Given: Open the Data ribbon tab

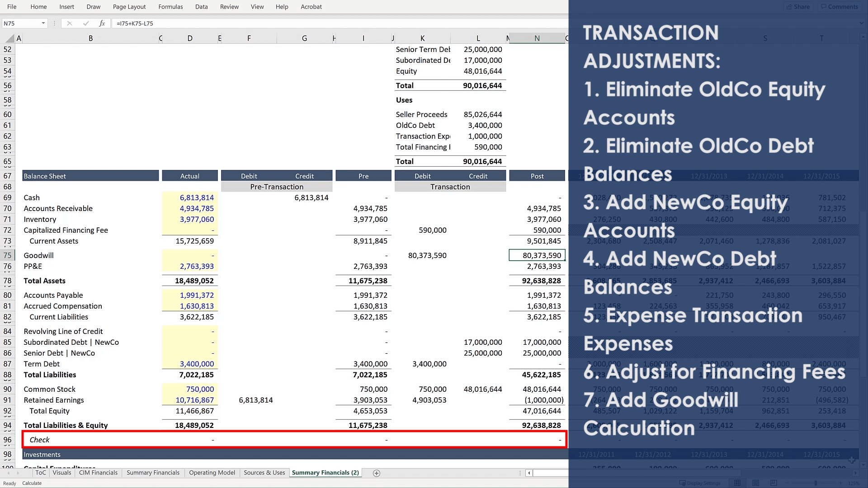Looking at the screenshot, I should pyautogui.click(x=202, y=7).
